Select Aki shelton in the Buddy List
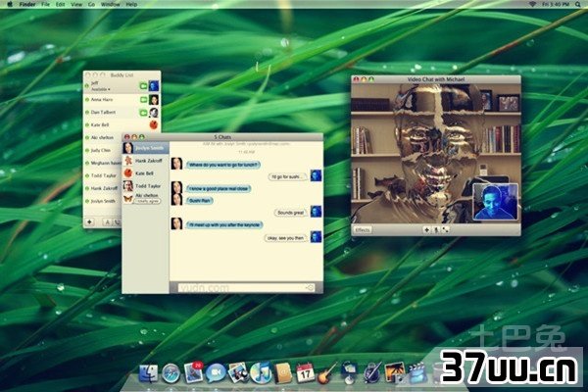The width and height of the screenshot is (588, 392). 103,137
